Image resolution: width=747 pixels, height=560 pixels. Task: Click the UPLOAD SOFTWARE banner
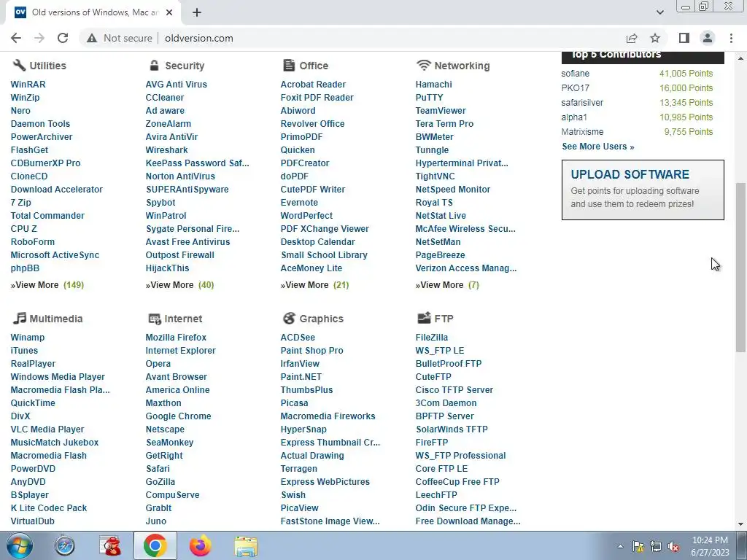coord(643,190)
